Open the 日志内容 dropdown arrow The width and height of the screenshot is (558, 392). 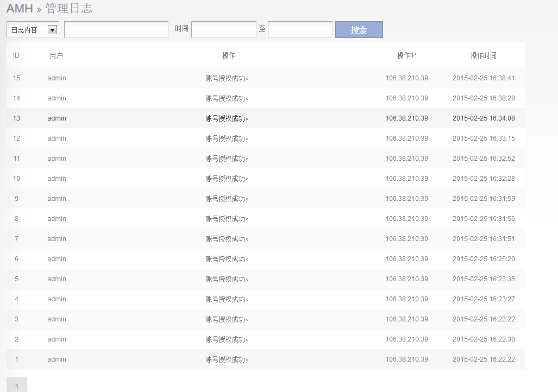tap(53, 30)
